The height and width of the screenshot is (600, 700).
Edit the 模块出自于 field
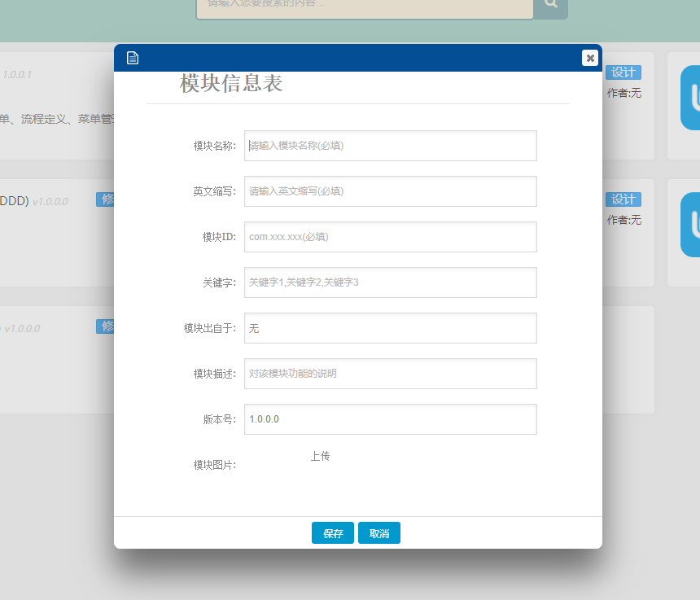[391, 328]
